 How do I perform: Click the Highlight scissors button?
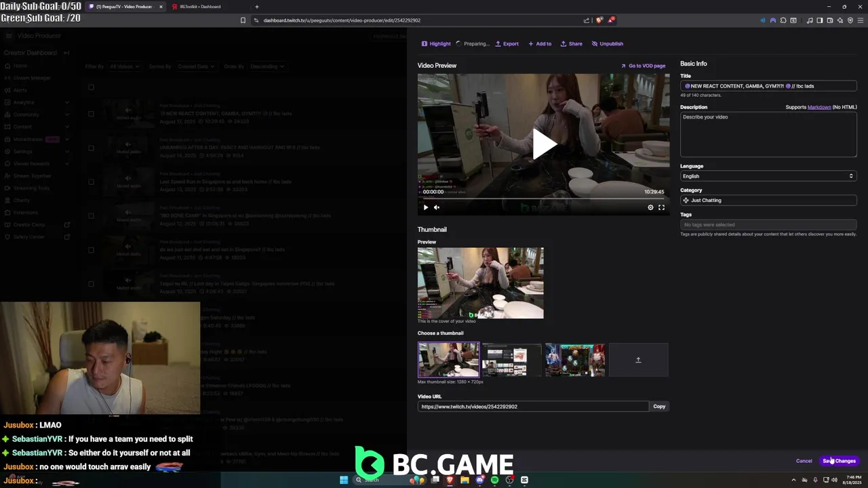(x=436, y=43)
